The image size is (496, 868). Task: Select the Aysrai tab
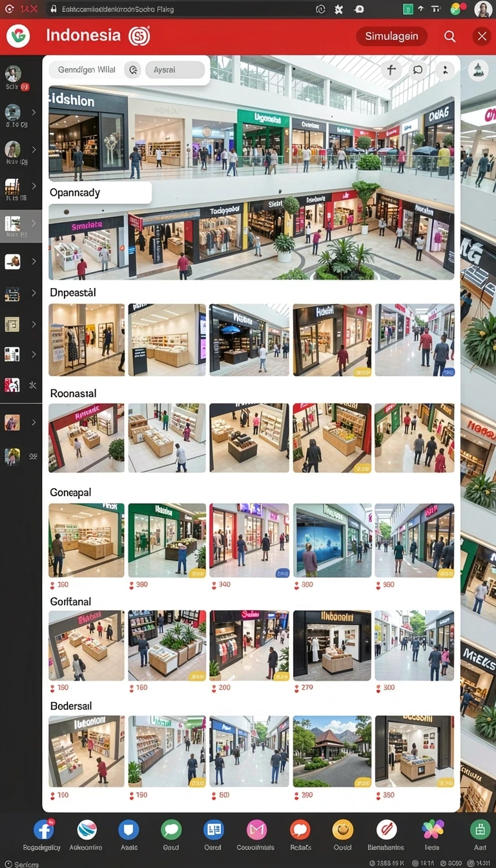point(174,70)
